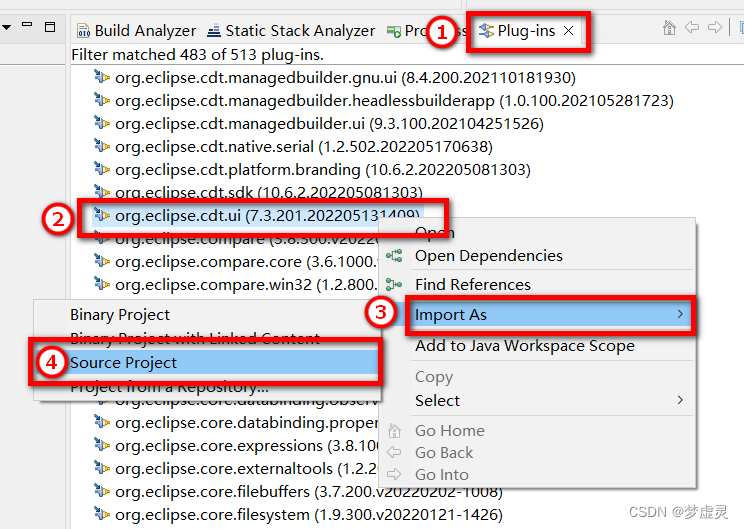Select org.eclipse.compare.win32 plug-in
The height and width of the screenshot is (529, 744).
tap(235, 285)
